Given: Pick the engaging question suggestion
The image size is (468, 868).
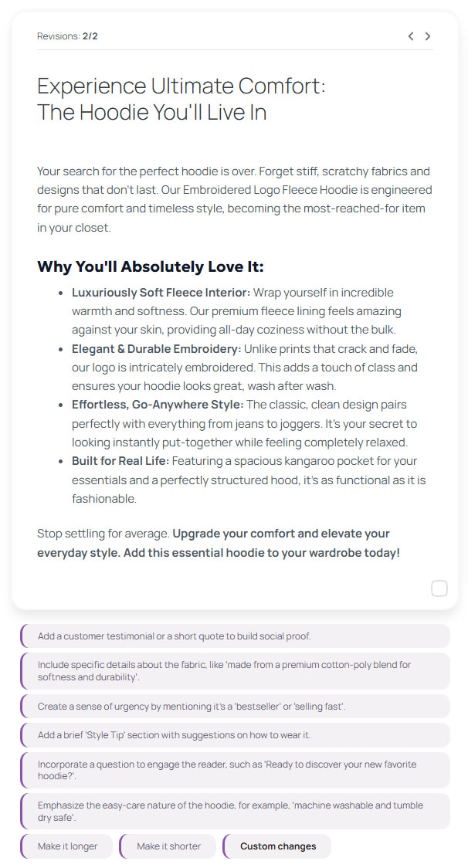Looking at the screenshot, I should coord(235,770).
